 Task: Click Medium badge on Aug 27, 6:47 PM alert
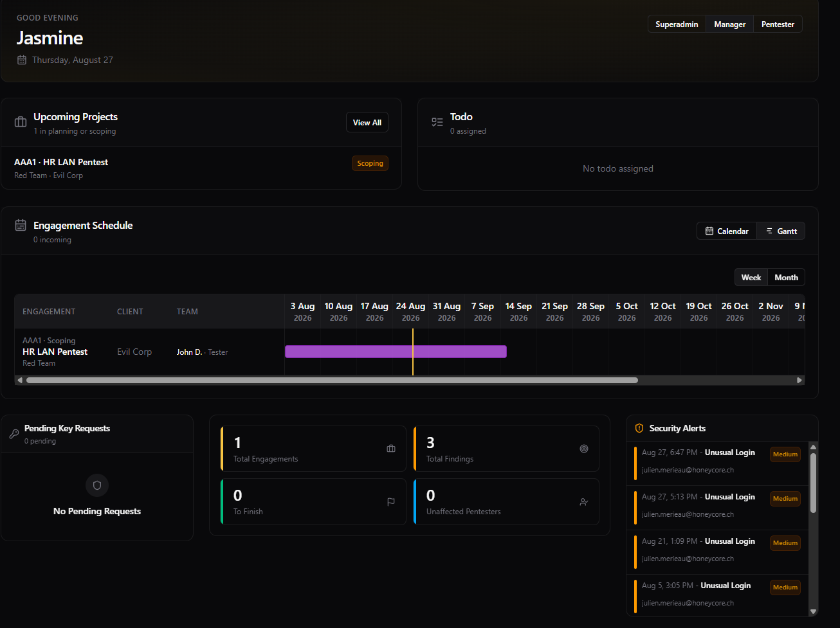[x=785, y=454]
